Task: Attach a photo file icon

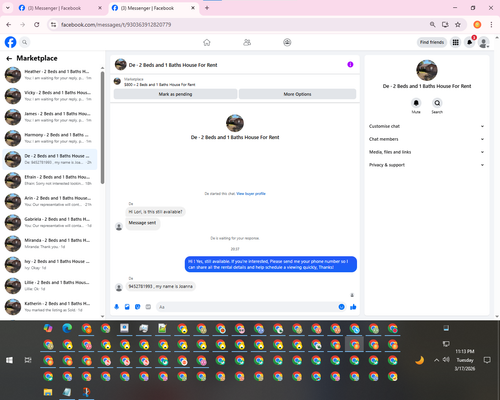Action: (x=127, y=307)
